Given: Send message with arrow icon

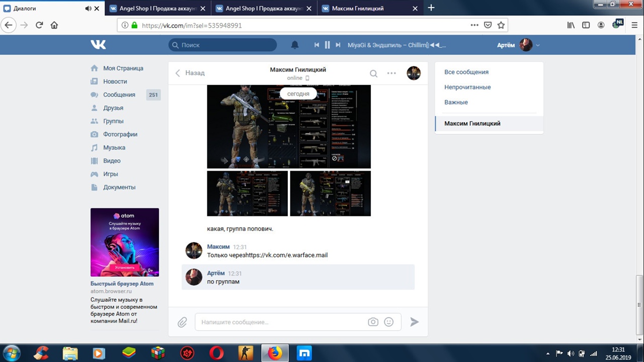Looking at the screenshot, I should pos(414,322).
